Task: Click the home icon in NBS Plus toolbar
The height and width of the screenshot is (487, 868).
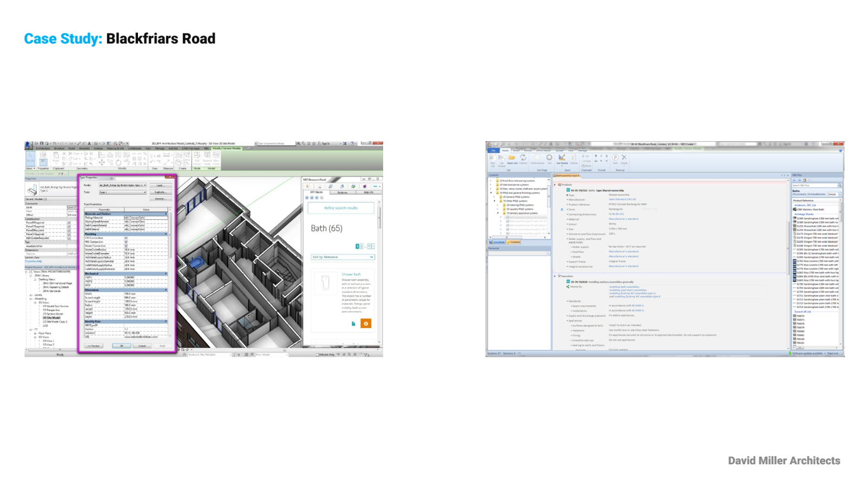Action: (x=804, y=180)
